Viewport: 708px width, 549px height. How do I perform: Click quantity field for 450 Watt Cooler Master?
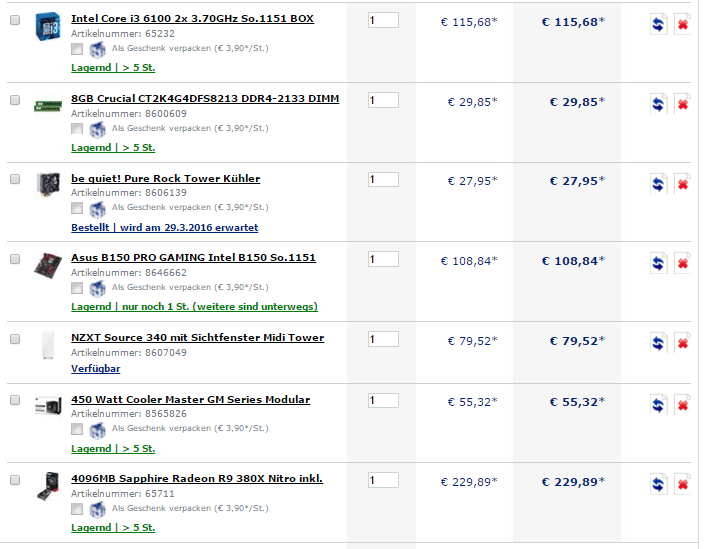point(383,400)
